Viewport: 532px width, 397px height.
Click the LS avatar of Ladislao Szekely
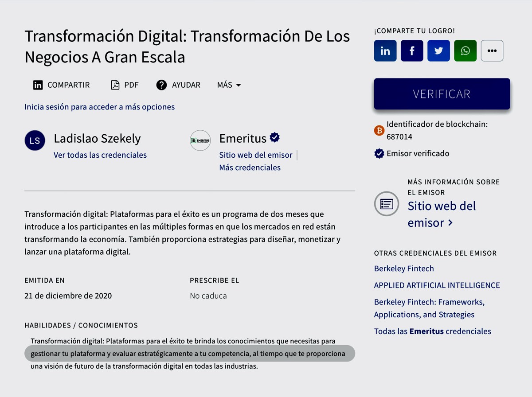pos(35,140)
